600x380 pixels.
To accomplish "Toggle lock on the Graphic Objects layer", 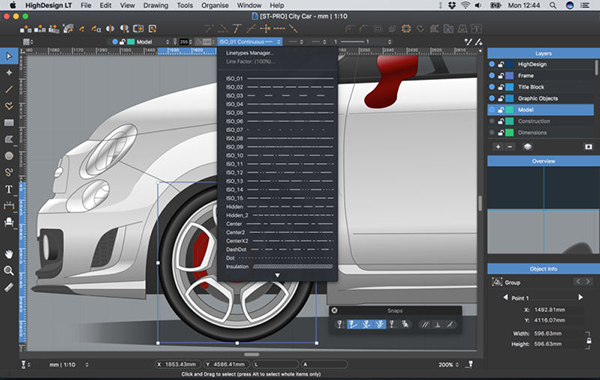I will click(501, 98).
